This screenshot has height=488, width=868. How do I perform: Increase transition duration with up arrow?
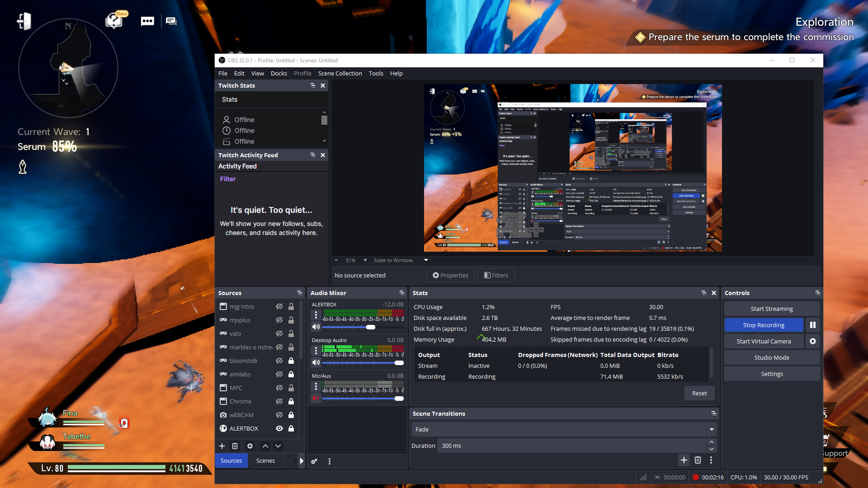(x=712, y=442)
